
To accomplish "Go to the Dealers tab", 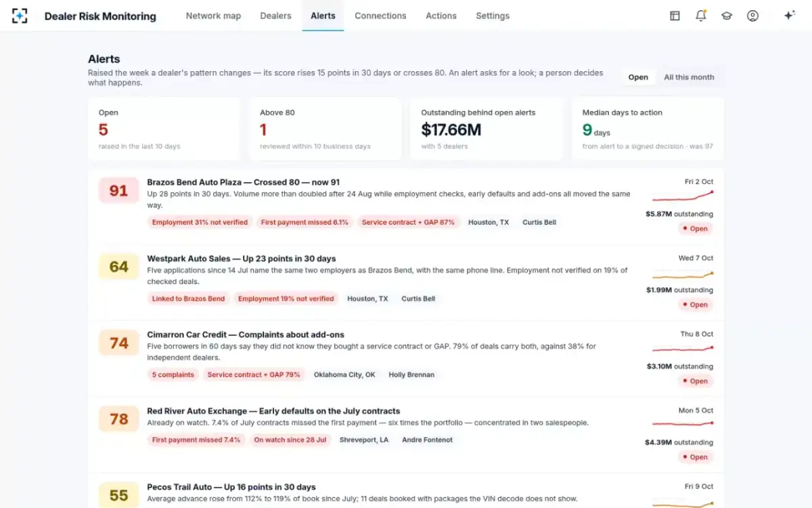I will (x=275, y=16).
